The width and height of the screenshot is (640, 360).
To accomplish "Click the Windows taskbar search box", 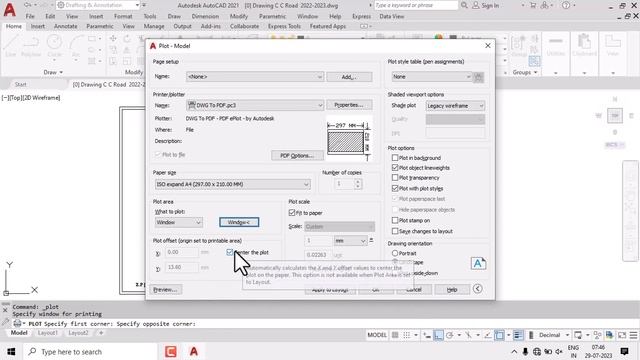I will pos(90,351).
